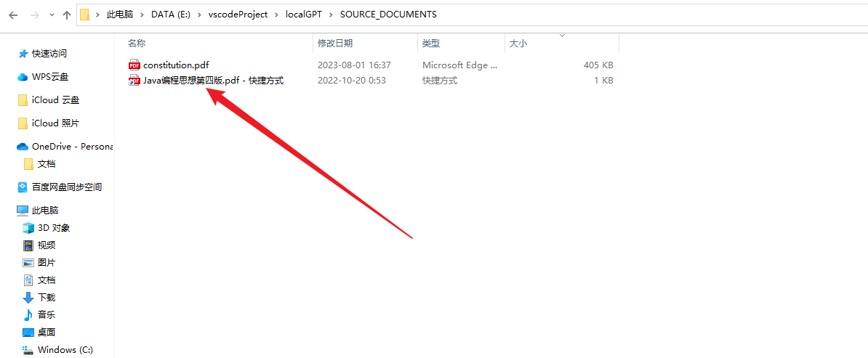The width and height of the screenshot is (868, 358).
Task: Click the iCloud 照片 folder icon
Action: [23, 123]
